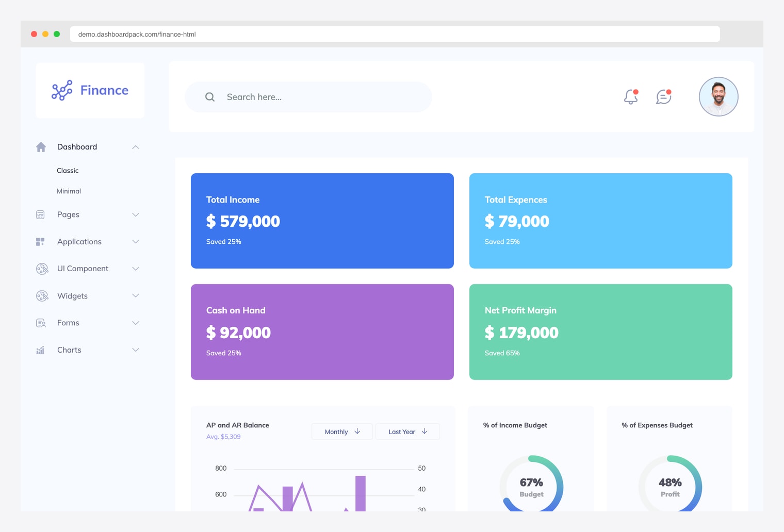
Task: Click the $ 92,000 amount
Action: [x=238, y=333]
